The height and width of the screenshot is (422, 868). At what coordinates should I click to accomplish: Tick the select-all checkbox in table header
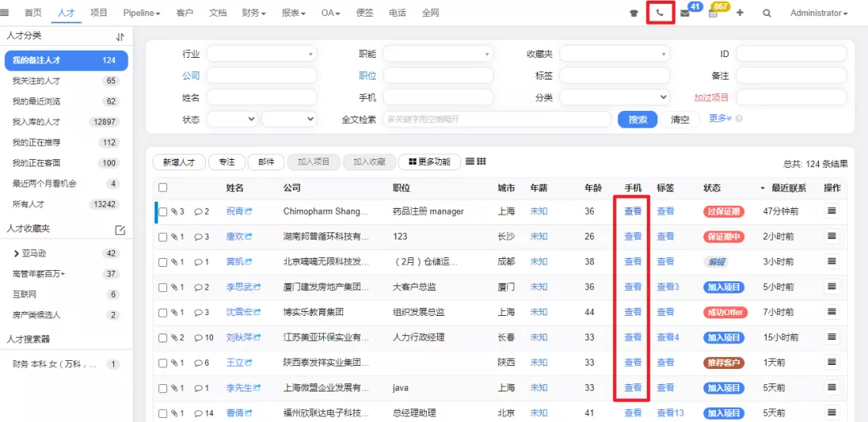coord(162,187)
